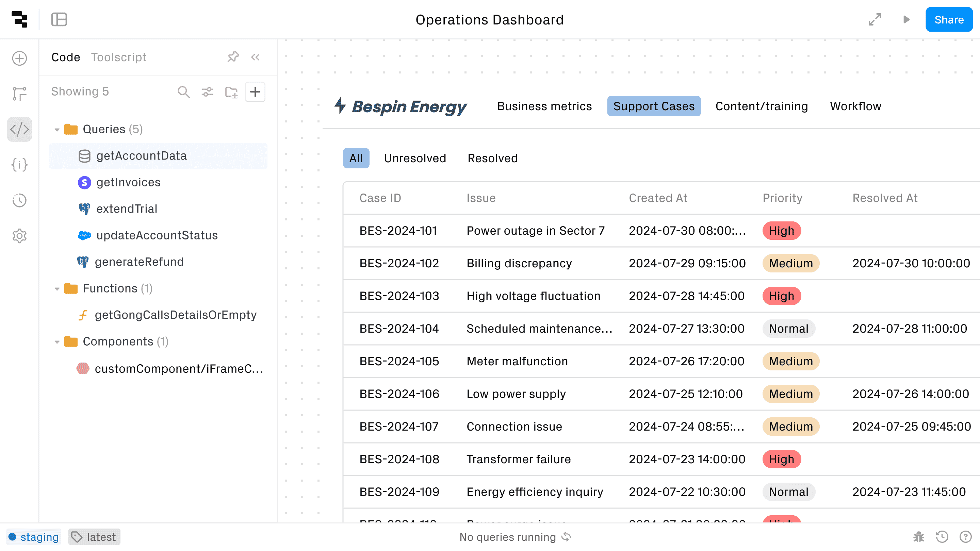Sort by Priority column header
Screen dimensions: 980x551
tap(782, 198)
